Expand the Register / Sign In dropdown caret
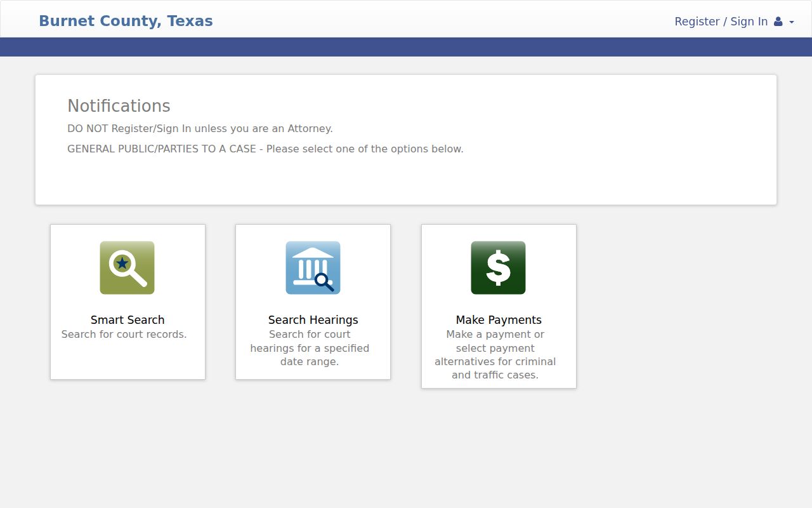 791,22
